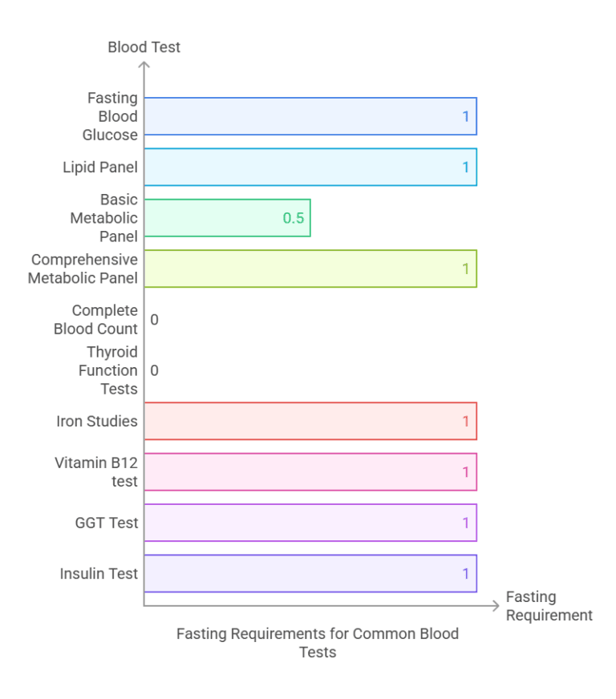Select the Comprehensive Metabolic Panel bar
Screen dimensions: 616x699
[x=310, y=269]
